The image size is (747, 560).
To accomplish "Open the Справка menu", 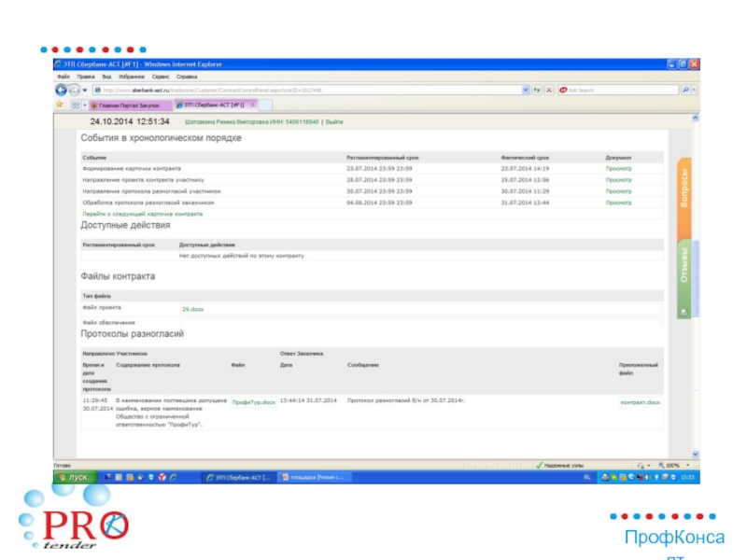I will click(x=187, y=77).
